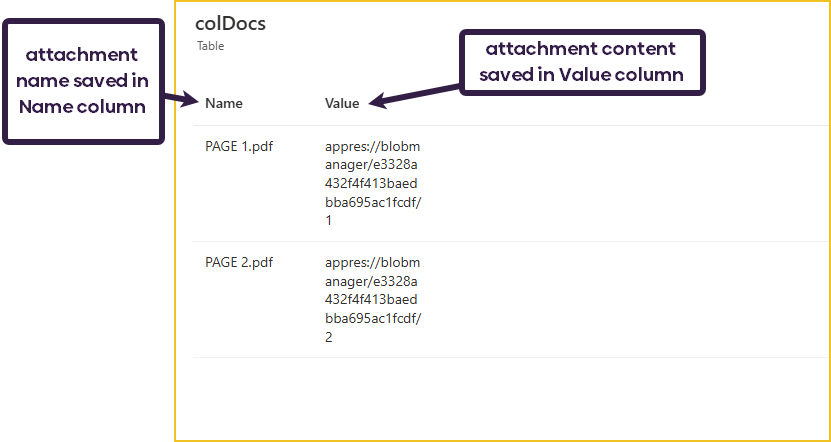Click the Table label under colDocs
Viewport: 831px width, 442px height.
point(210,46)
